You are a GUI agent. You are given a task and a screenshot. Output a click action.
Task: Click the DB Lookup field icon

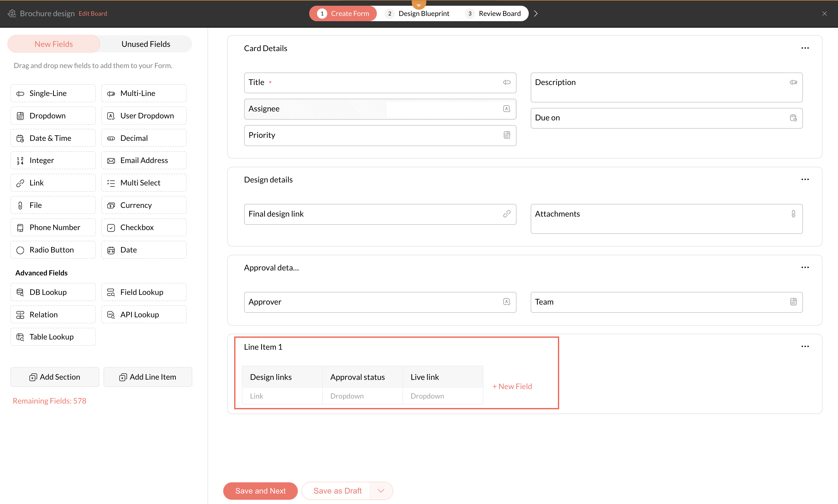click(20, 292)
